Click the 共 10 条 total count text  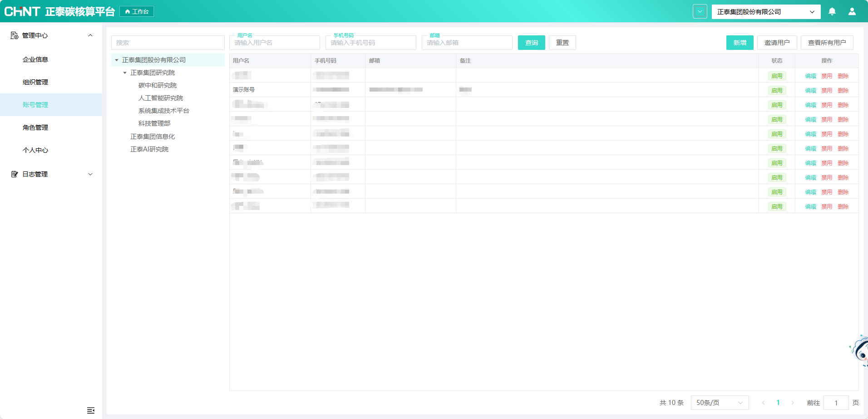(672, 403)
